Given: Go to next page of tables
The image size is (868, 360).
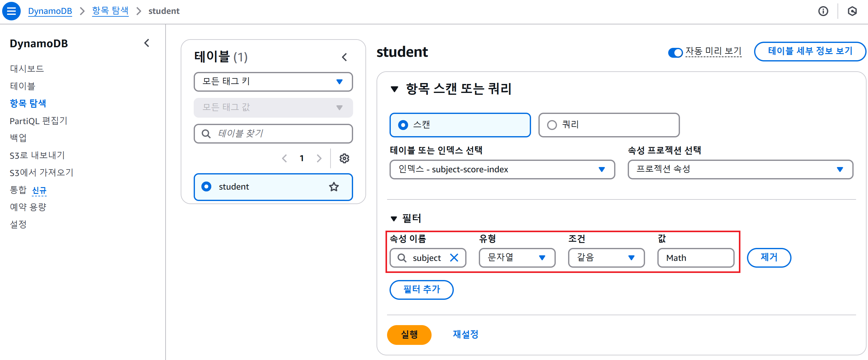Looking at the screenshot, I should click(x=319, y=158).
